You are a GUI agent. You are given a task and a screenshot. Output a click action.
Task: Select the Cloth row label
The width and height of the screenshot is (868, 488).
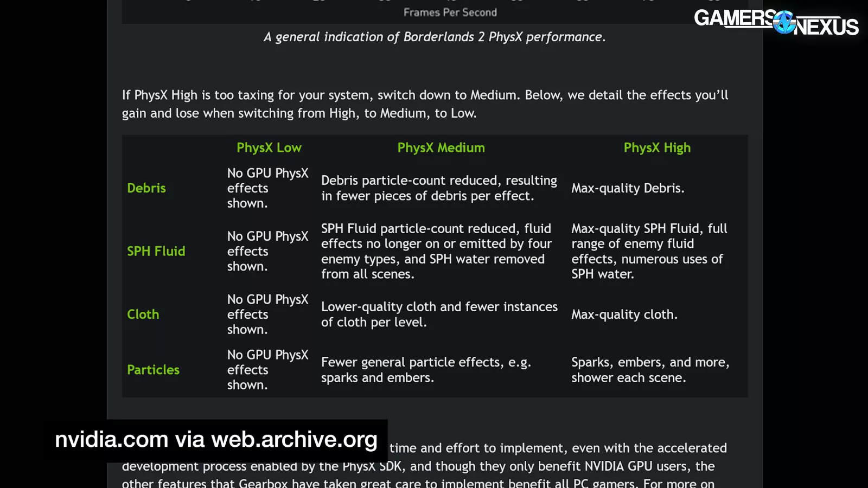[x=143, y=314]
